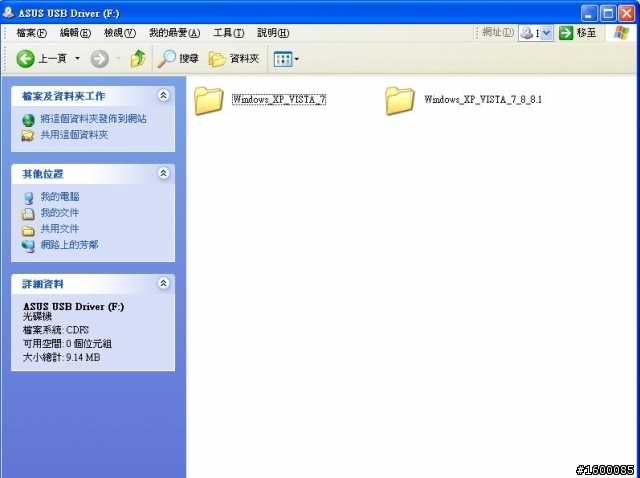
Task: Open the 編輯(E) menu
Action: point(75,33)
